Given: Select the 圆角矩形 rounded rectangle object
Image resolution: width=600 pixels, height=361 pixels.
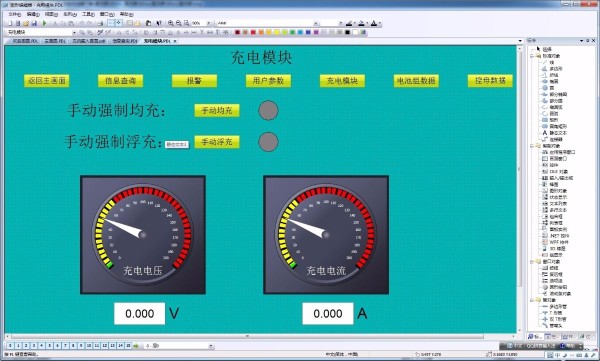Looking at the screenshot, I should point(554,126).
